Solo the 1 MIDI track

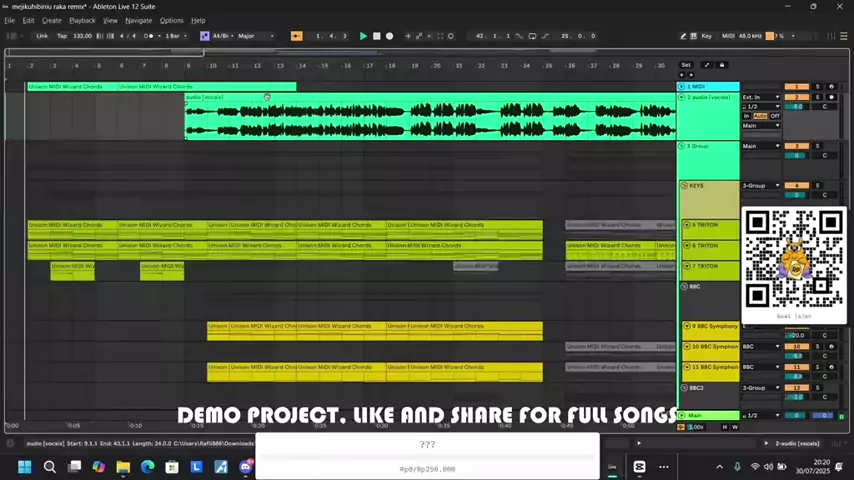(x=817, y=87)
